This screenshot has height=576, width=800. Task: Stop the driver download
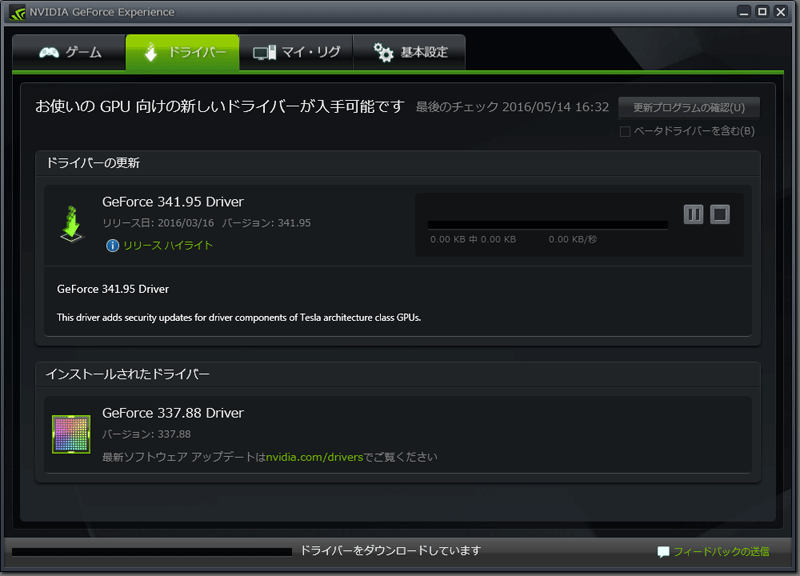[720, 214]
